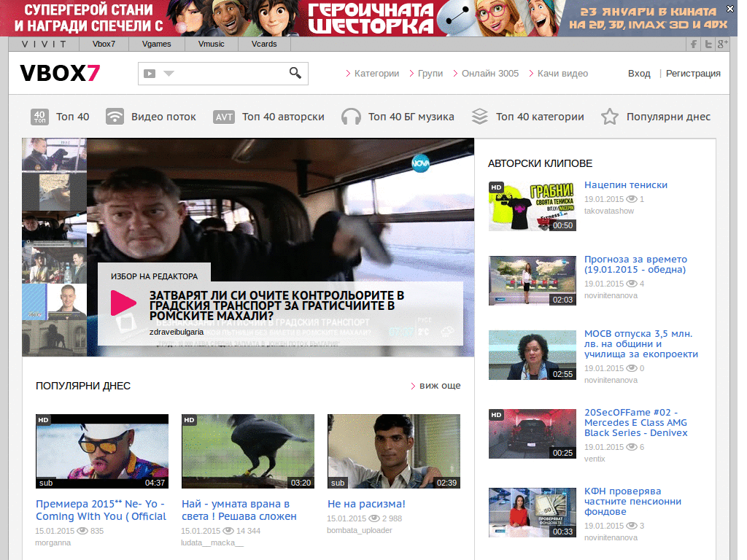Open ludata__macka__ uploader profile
Image resolution: width=747 pixels, height=560 pixels.
point(212,542)
